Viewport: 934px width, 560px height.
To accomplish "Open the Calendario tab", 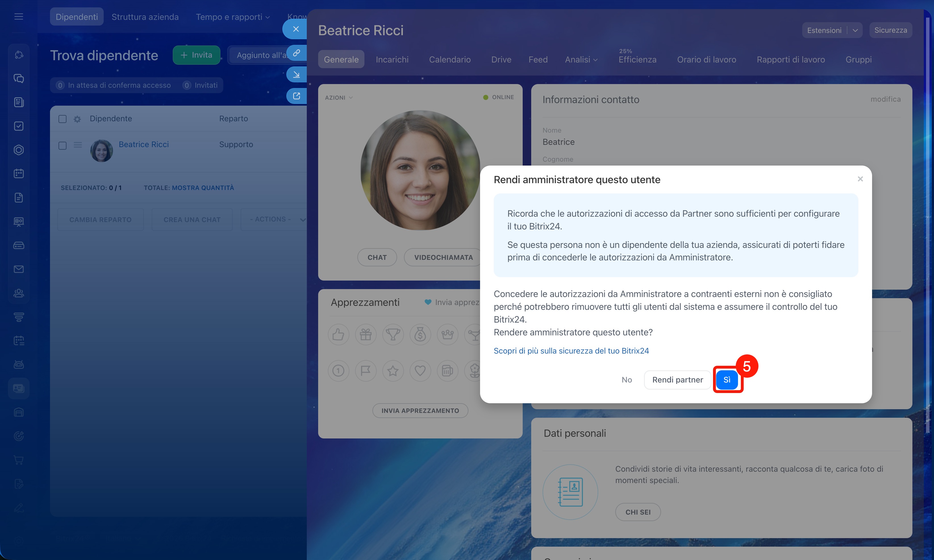I will click(449, 60).
